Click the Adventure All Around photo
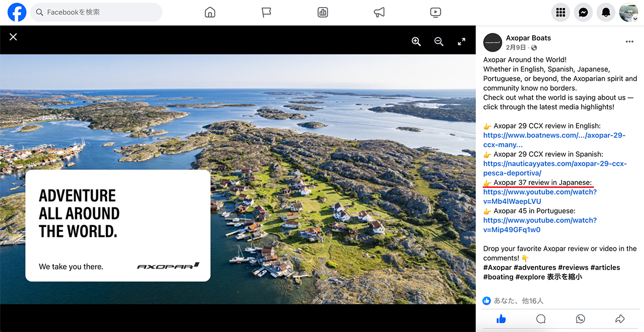Image resolution: width=644 pixels, height=332 pixels. (237, 179)
